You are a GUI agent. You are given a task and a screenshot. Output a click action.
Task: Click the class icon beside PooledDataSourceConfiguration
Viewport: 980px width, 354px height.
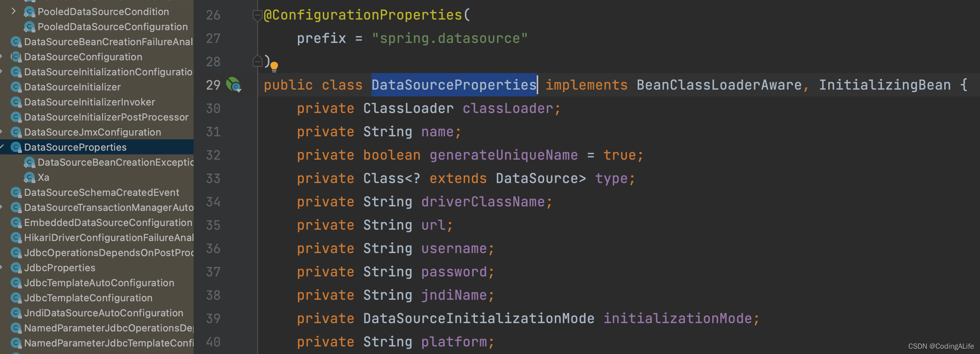(29, 27)
